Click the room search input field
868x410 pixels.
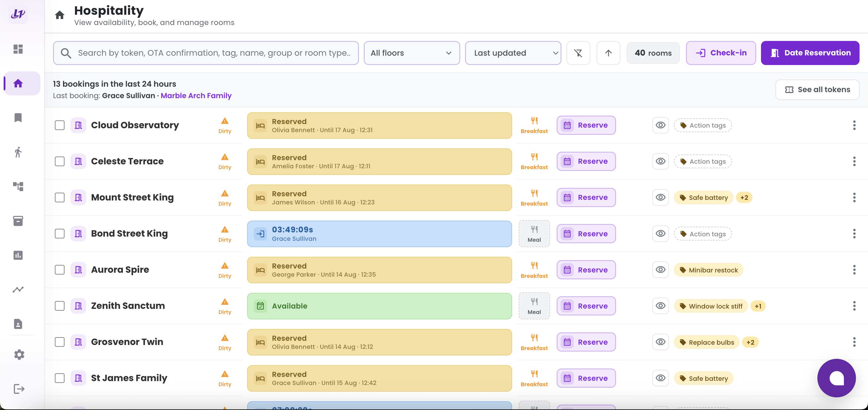coord(206,53)
